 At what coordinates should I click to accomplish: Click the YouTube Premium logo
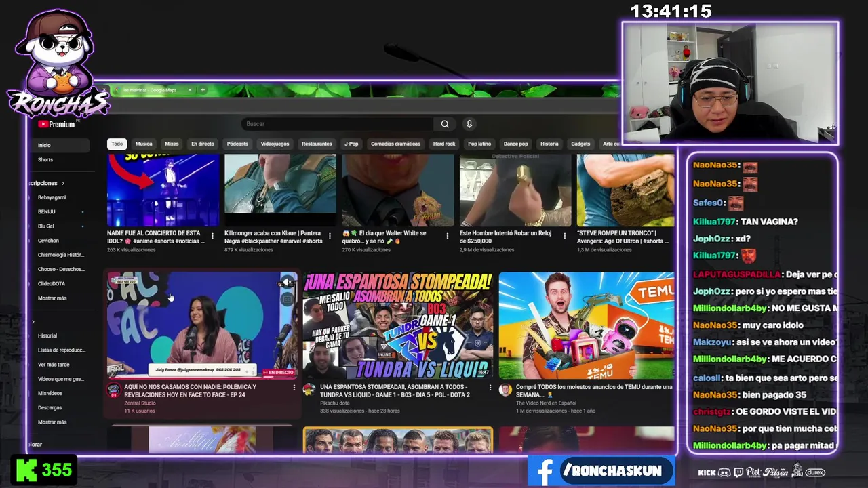pyautogui.click(x=56, y=124)
